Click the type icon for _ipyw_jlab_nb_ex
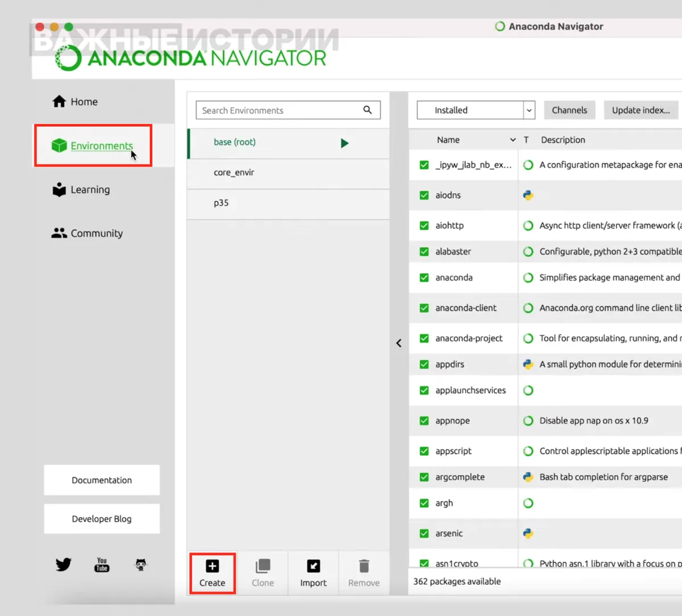The height and width of the screenshot is (616, 682). click(x=528, y=165)
